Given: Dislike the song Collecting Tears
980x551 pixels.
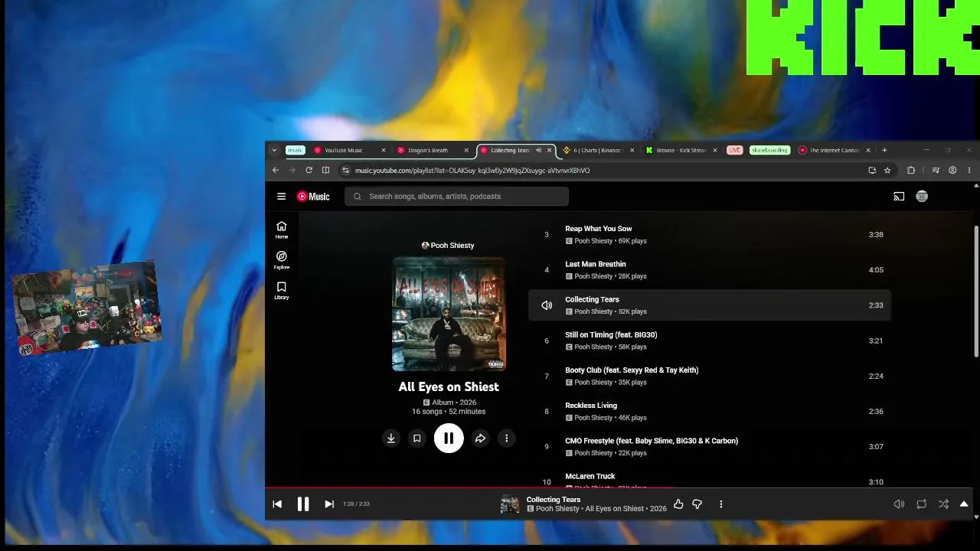Looking at the screenshot, I should pos(697,504).
